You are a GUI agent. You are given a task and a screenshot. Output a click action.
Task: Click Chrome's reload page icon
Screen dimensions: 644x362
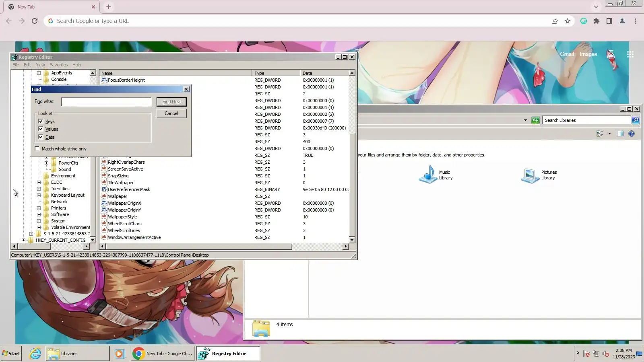point(35,21)
